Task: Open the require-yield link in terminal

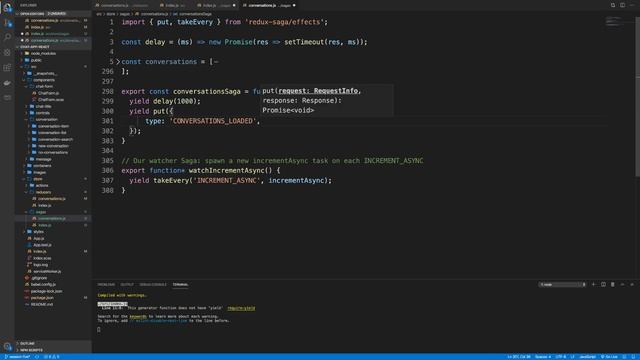Action: (x=241, y=308)
